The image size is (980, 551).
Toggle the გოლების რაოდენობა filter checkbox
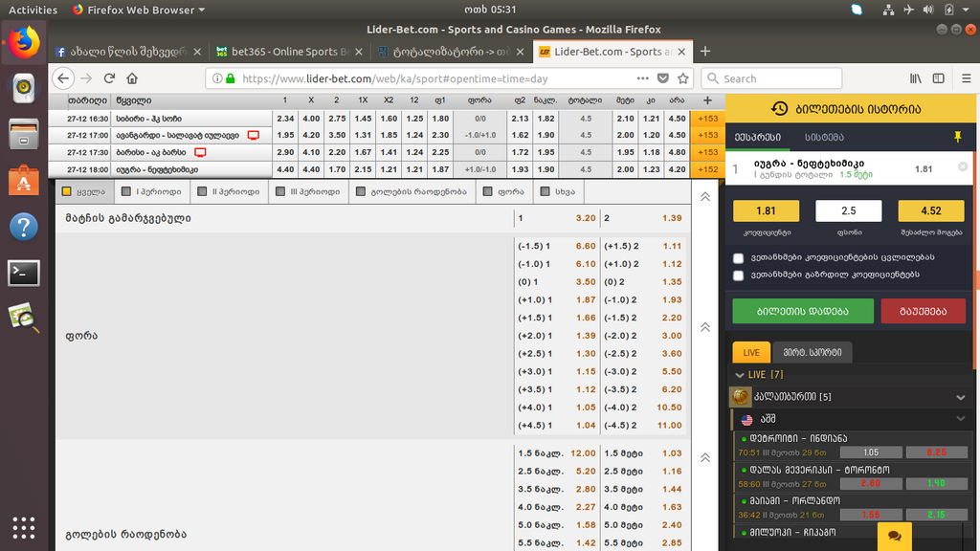pyautogui.click(x=361, y=191)
